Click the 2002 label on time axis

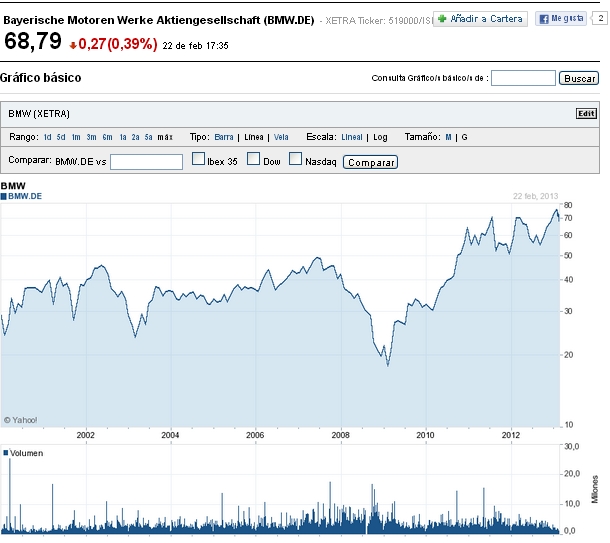[x=85, y=435]
